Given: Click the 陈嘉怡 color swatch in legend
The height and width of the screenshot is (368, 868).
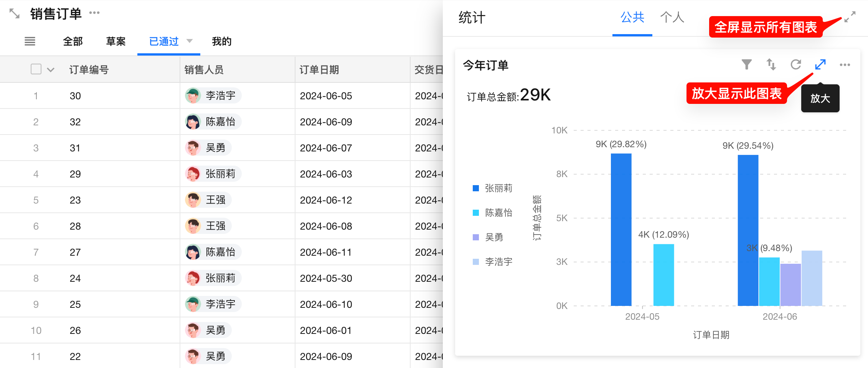Looking at the screenshot, I should pos(476,213).
